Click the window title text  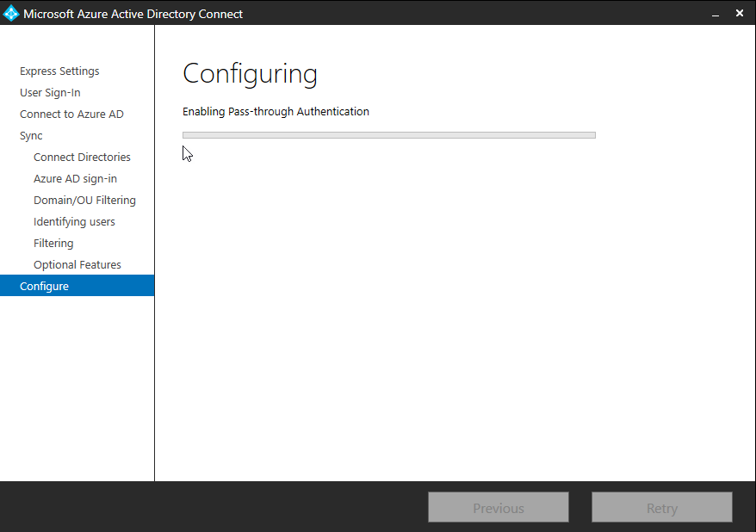click(133, 14)
